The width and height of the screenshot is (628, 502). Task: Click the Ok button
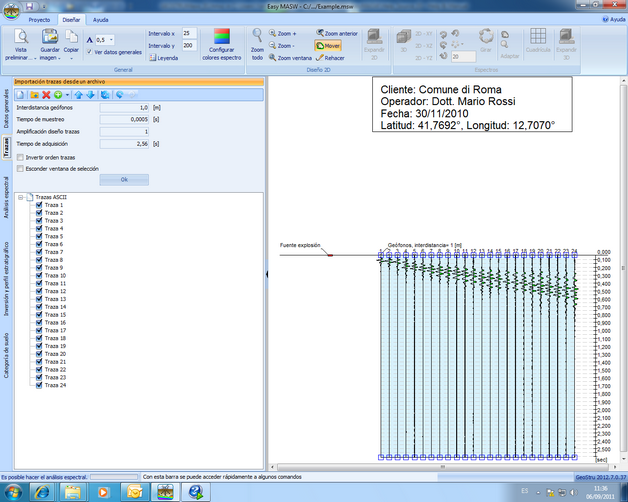click(124, 179)
